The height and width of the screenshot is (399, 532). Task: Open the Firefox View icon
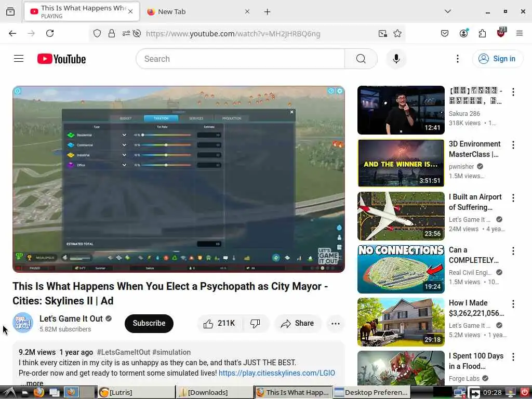pos(10,11)
